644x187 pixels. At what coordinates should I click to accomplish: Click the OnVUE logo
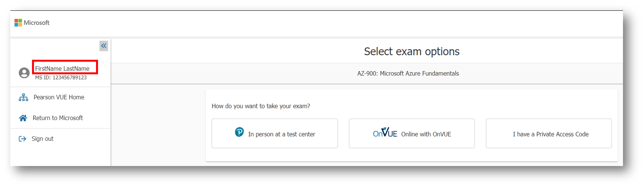pos(385,132)
